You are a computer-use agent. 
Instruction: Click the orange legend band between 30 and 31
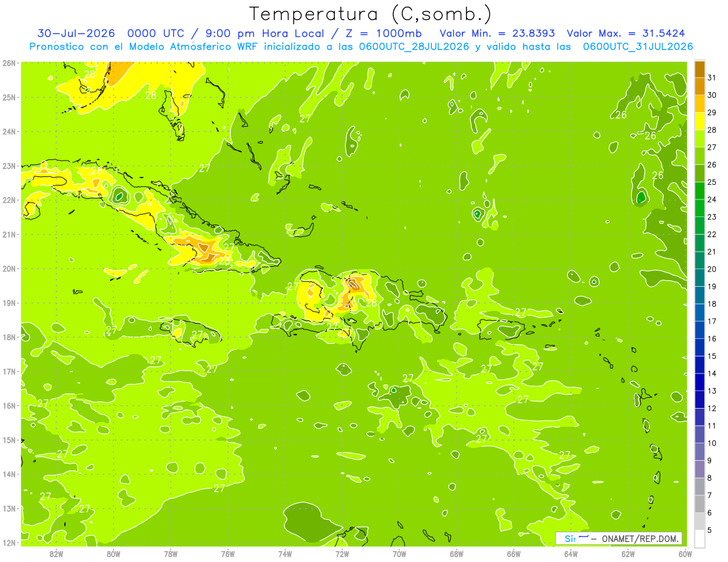699,87
